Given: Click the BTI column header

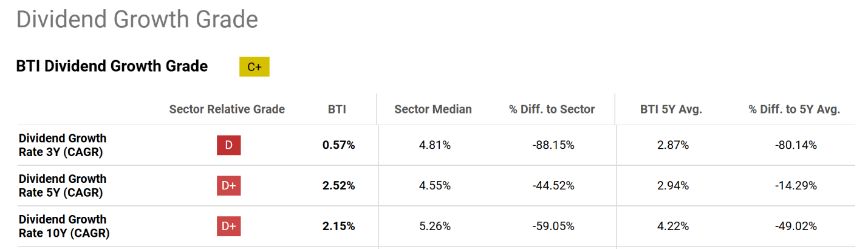Looking at the screenshot, I should [x=337, y=109].
